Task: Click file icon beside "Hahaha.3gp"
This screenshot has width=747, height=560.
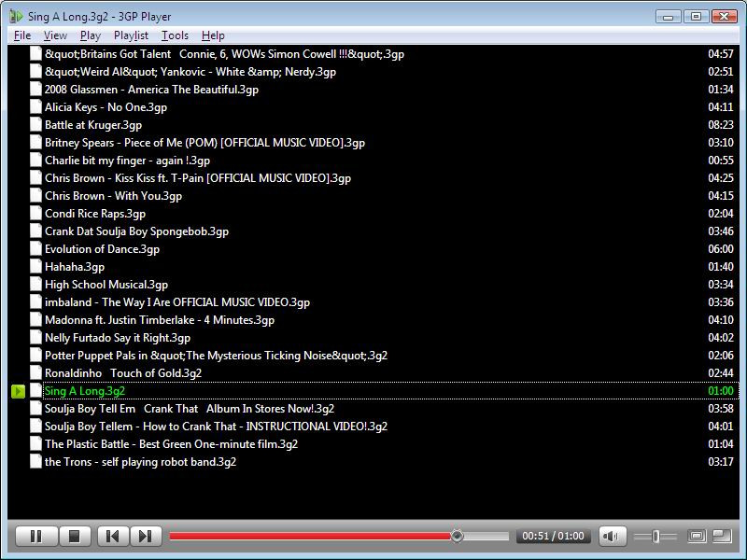Action: coord(35,267)
